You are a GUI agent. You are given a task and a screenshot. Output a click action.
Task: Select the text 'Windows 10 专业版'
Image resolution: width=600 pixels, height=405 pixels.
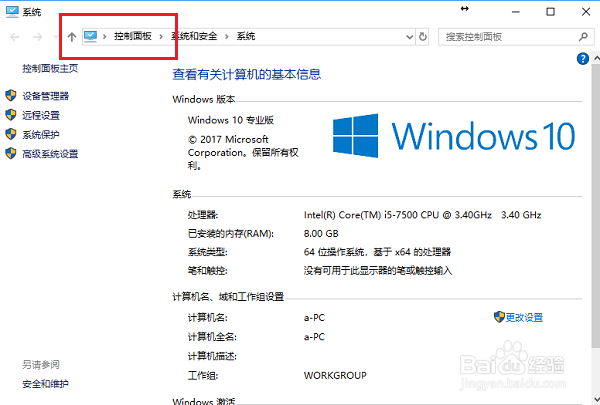point(231,120)
